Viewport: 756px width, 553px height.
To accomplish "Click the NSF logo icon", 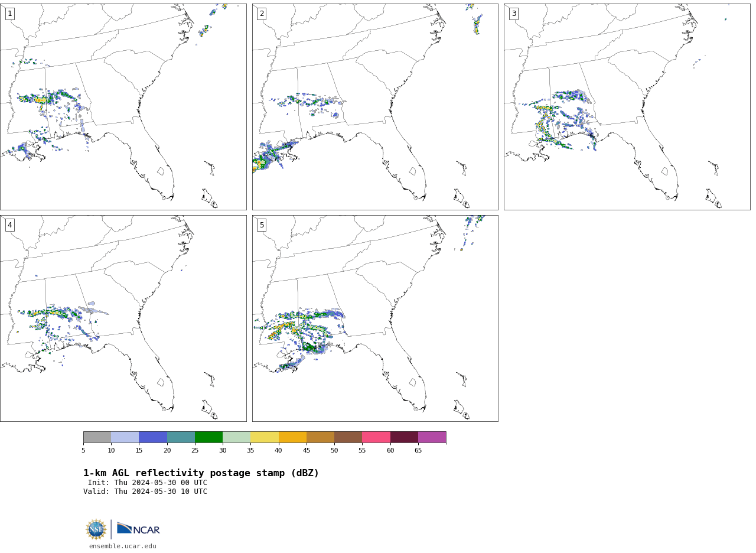I will (96, 529).
